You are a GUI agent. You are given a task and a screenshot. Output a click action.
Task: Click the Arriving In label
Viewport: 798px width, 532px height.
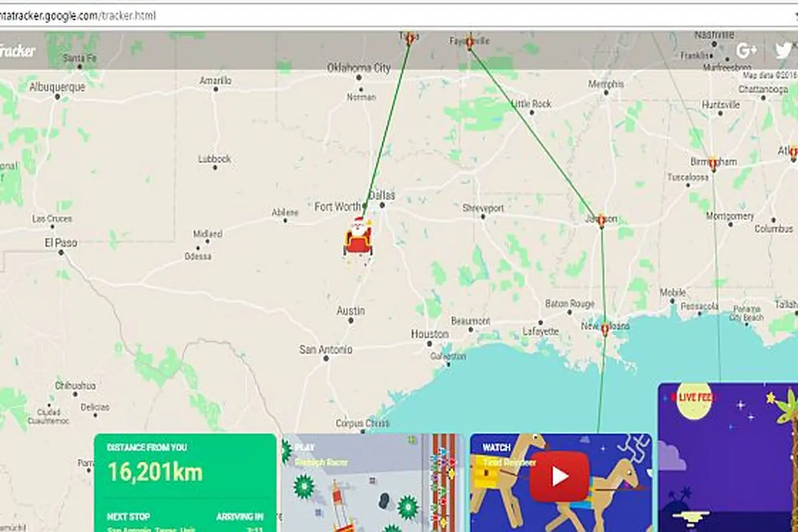click(239, 517)
